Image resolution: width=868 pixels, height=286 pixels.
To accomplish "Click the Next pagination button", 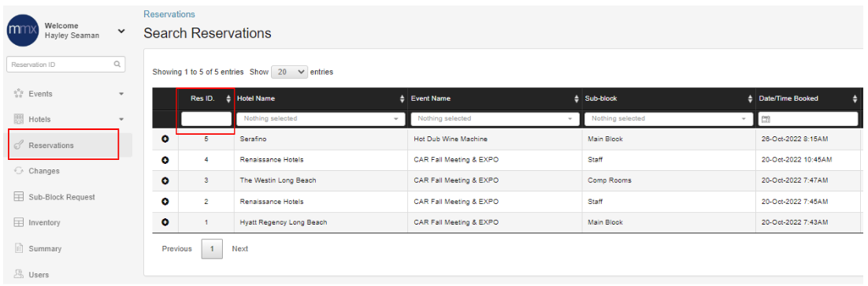I will pyautogui.click(x=239, y=249).
